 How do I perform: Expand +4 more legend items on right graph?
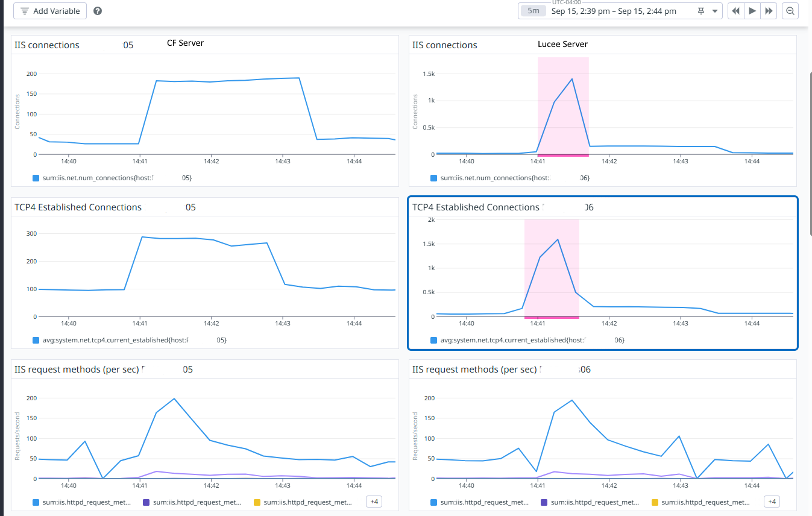[x=772, y=502]
